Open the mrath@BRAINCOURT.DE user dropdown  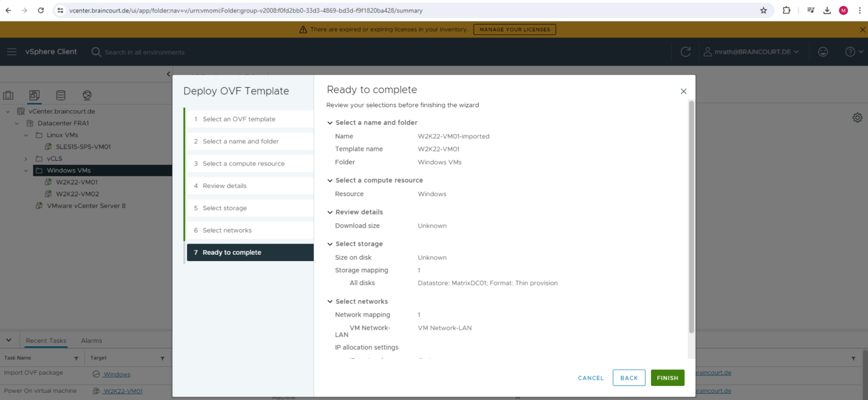(x=752, y=51)
